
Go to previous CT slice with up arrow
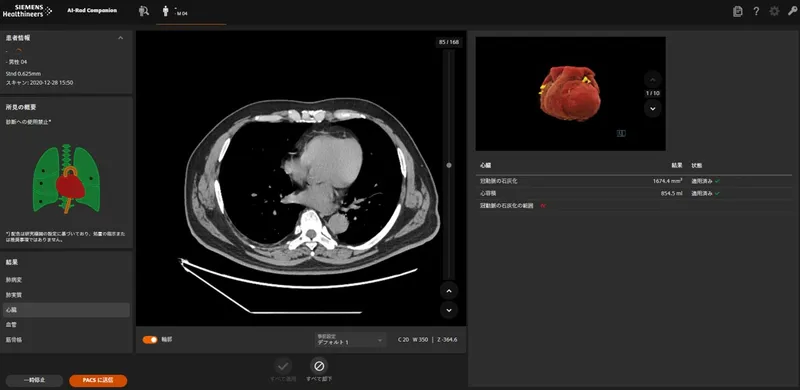449,290
